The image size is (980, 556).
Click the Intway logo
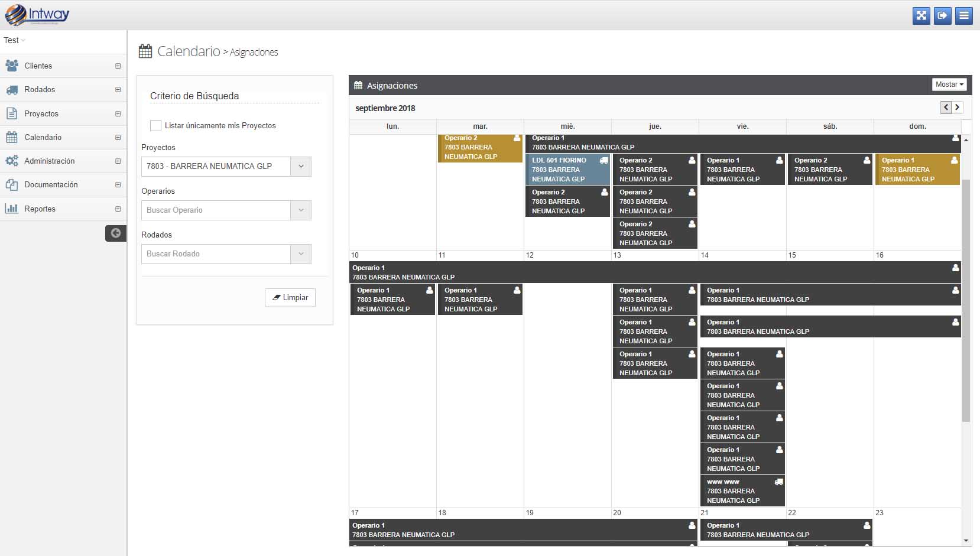click(38, 15)
